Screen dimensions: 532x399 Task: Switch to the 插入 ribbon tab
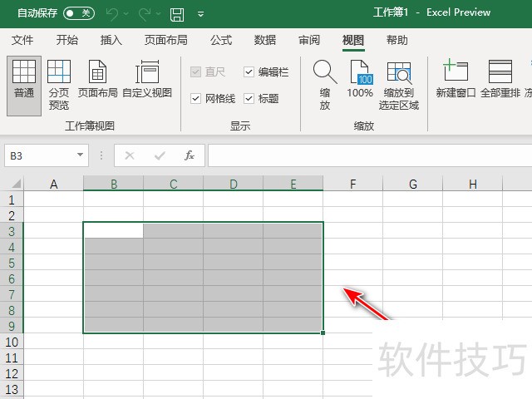[x=111, y=41]
